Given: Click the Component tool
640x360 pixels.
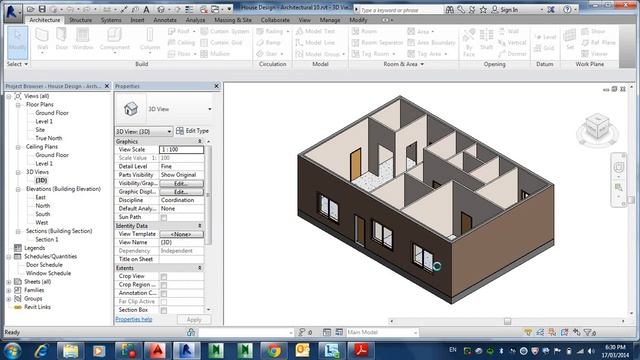Looking at the screenshot, I should pos(114,40).
